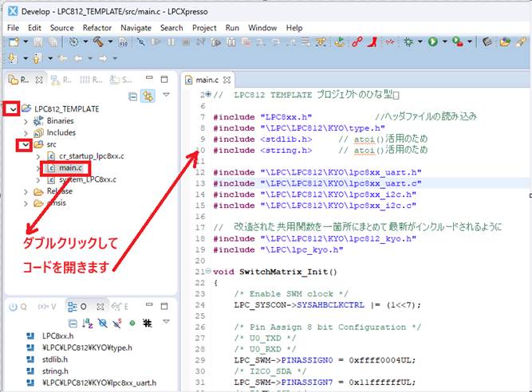532x392 pixels.
Task: Toggle the green dot filter in outline toolbar
Action: coord(131,321)
